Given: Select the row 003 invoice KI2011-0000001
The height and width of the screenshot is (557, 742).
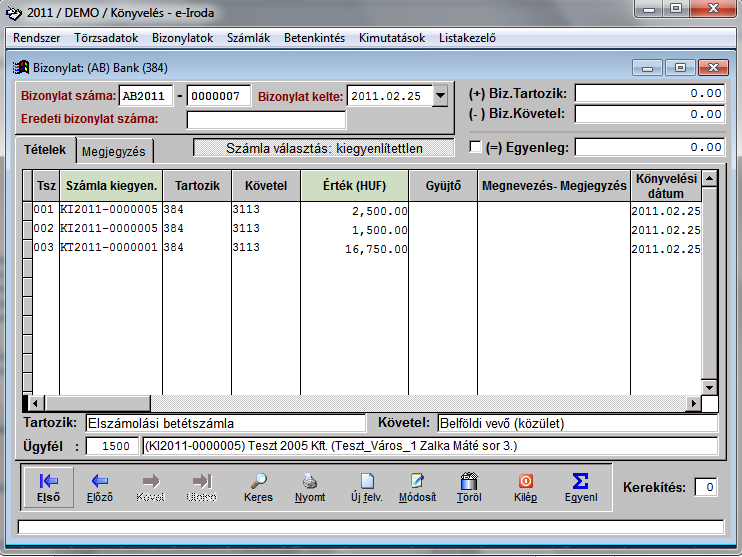Looking at the screenshot, I should 109,247.
